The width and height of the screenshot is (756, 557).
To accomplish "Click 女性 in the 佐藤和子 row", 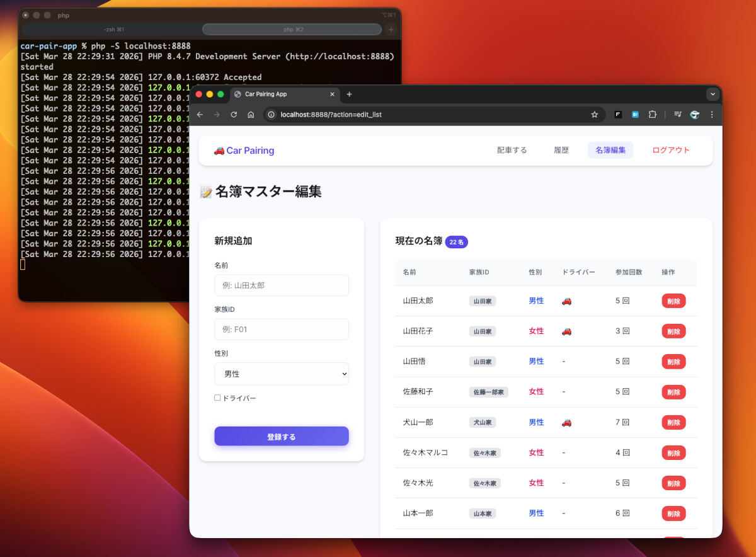I will click(x=536, y=392).
